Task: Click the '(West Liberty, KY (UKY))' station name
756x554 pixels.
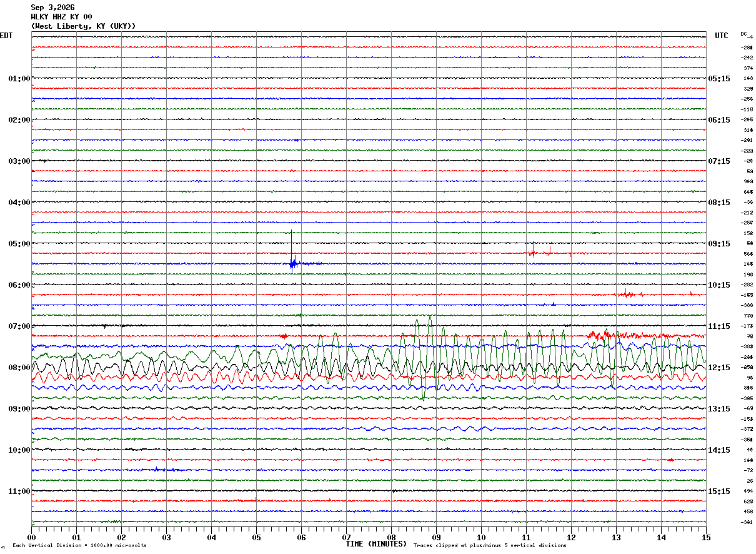Action: coord(83,26)
